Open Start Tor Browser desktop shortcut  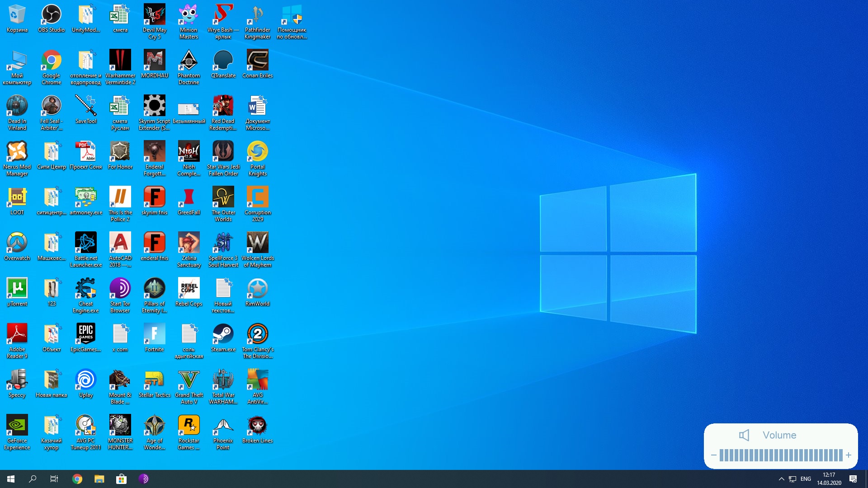(120, 296)
